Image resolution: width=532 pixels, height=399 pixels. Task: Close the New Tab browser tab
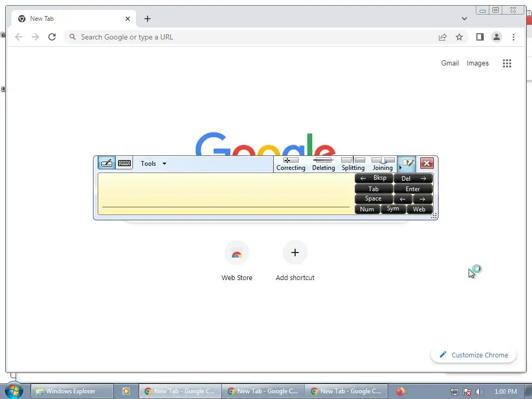[128, 19]
